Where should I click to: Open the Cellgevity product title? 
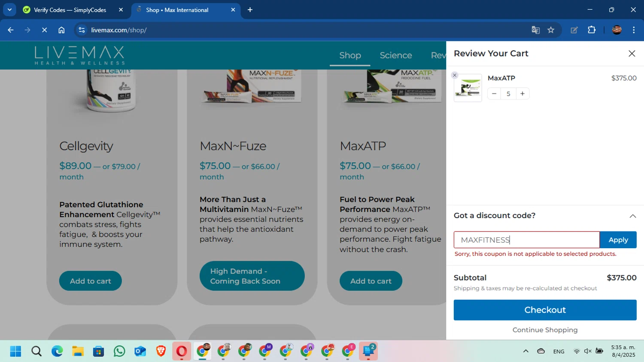click(86, 146)
